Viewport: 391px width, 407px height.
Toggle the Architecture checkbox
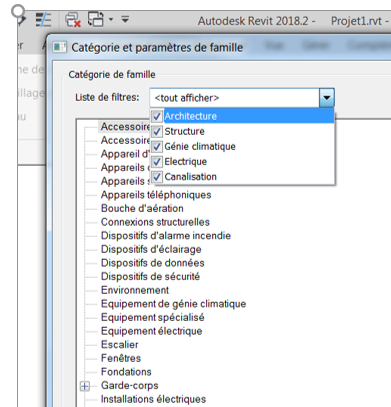(x=157, y=116)
